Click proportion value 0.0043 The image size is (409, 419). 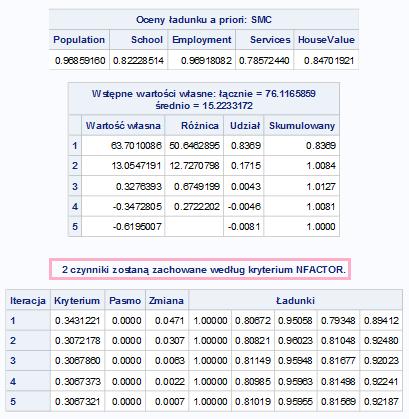pyautogui.click(x=246, y=186)
